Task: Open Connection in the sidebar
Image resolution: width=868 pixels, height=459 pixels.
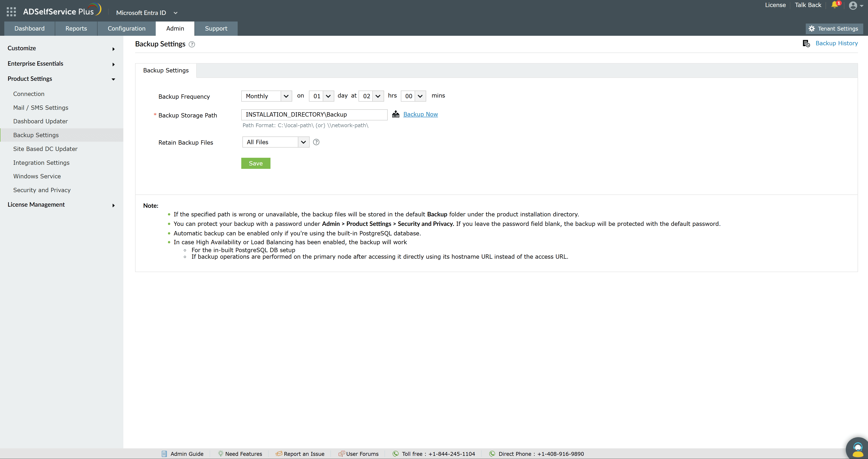Action: [x=29, y=94]
